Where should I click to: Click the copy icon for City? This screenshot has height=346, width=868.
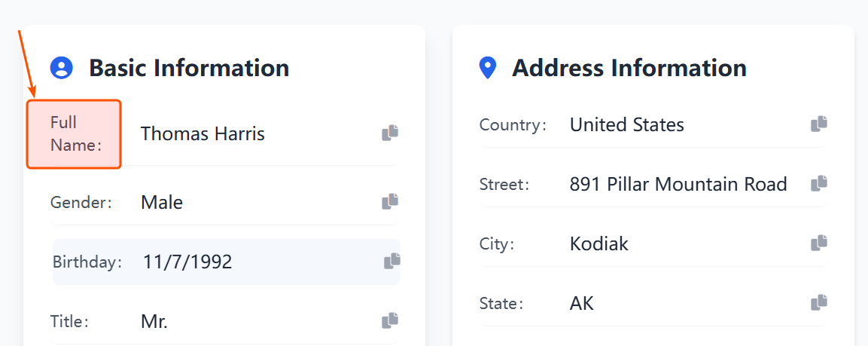tap(819, 243)
